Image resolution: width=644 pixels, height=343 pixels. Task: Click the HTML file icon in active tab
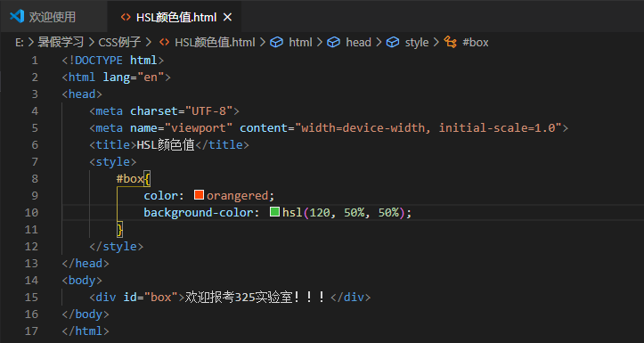pyautogui.click(x=126, y=17)
